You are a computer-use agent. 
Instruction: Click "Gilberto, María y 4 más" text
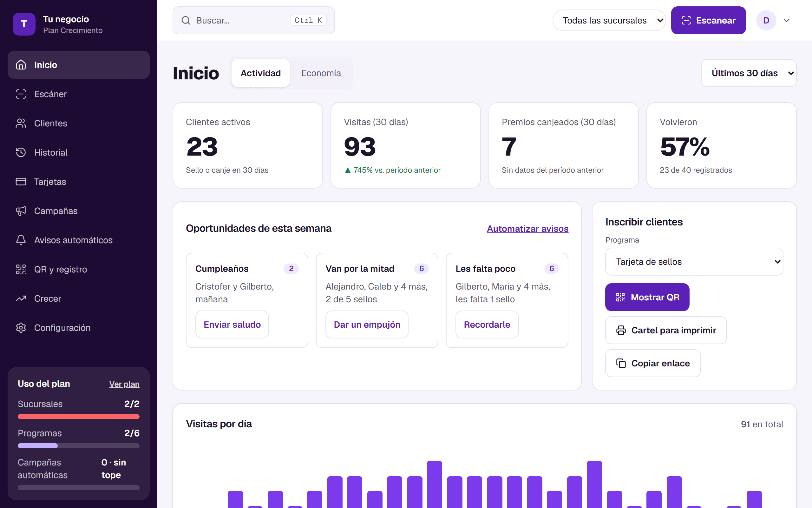(503, 286)
